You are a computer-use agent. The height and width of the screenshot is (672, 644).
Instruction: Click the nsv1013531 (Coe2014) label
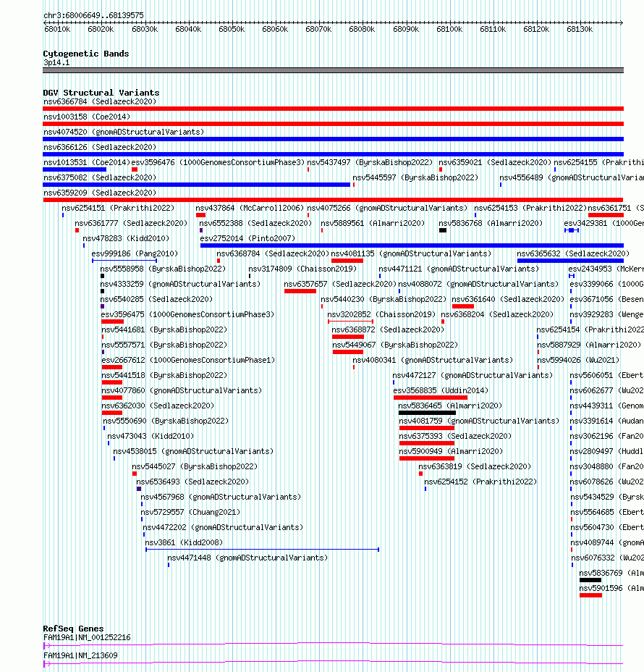[x=87, y=162]
